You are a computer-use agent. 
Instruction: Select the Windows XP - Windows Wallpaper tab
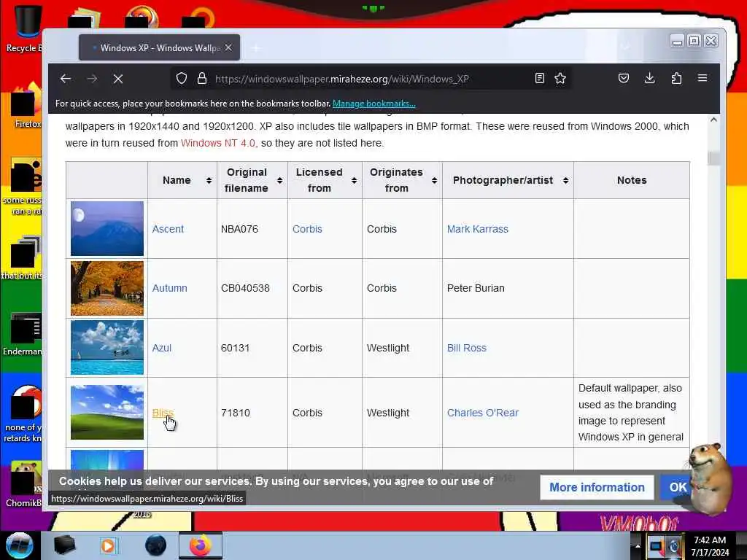point(159,47)
